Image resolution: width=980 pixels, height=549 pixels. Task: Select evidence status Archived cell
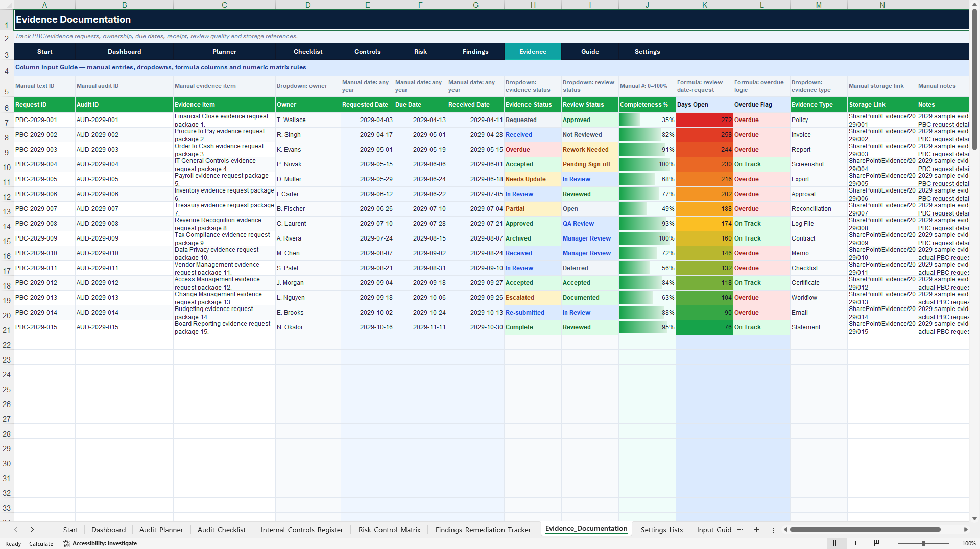click(x=533, y=238)
